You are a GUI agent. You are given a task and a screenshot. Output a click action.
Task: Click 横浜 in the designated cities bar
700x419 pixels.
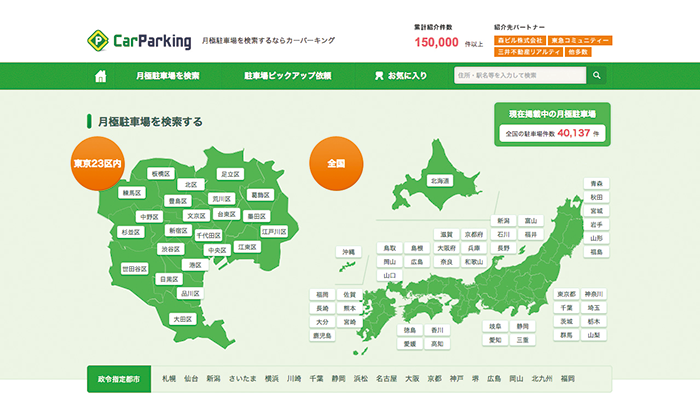272,379
